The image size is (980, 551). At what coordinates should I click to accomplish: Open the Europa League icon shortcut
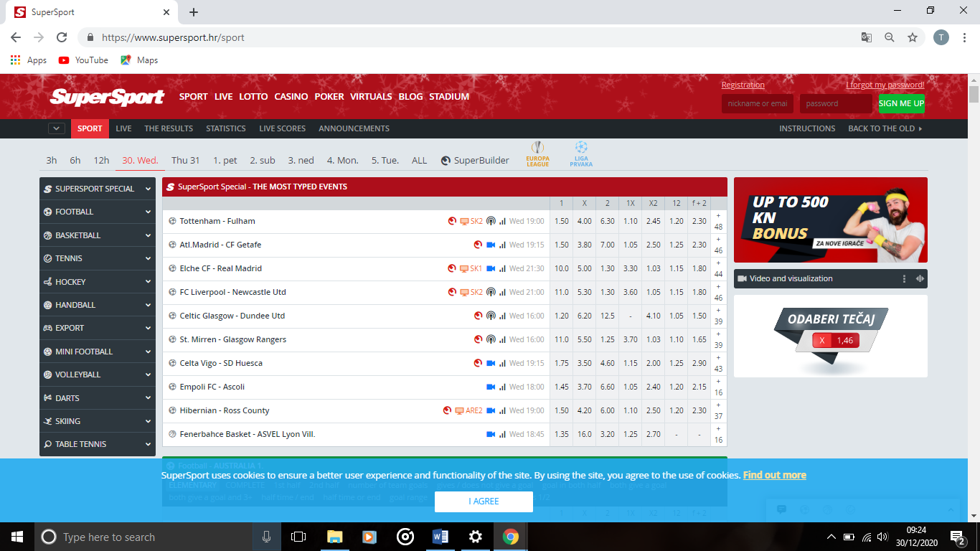tap(537, 154)
